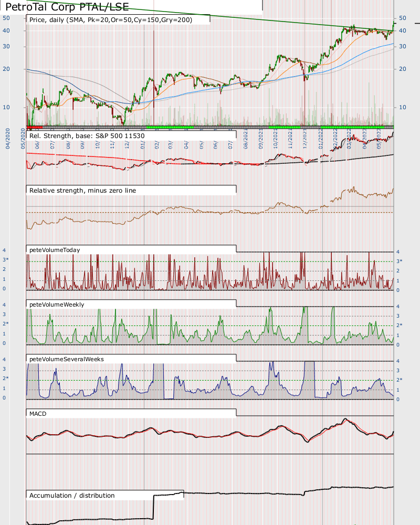420x525 pixels.
Task: Select the peteVolumeSeveralWeeks panel label
Action: (x=67, y=359)
